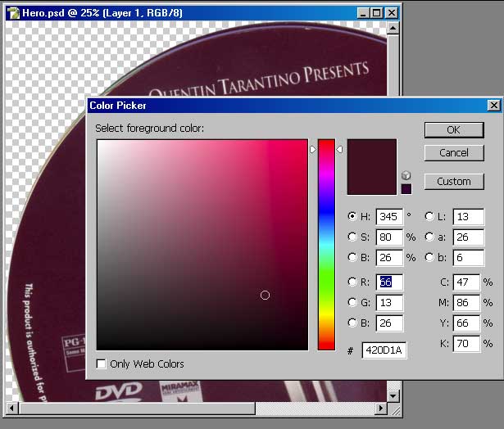Viewport: 504px width, 429px height.
Task: Click the H field showing 345
Action: pos(389,217)
